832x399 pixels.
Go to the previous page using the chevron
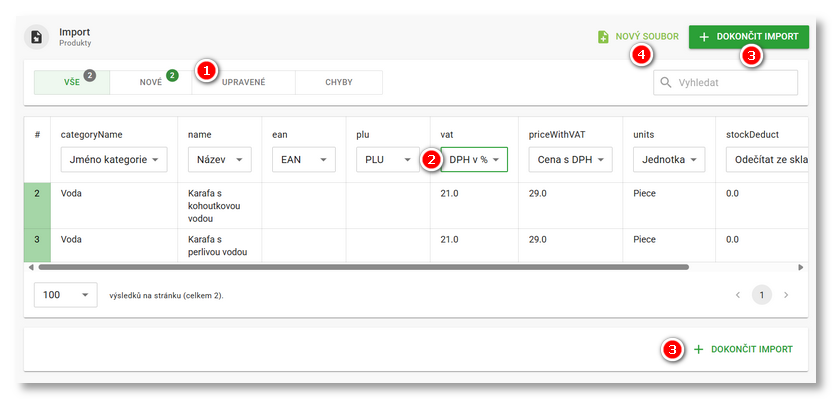point(738,295)
